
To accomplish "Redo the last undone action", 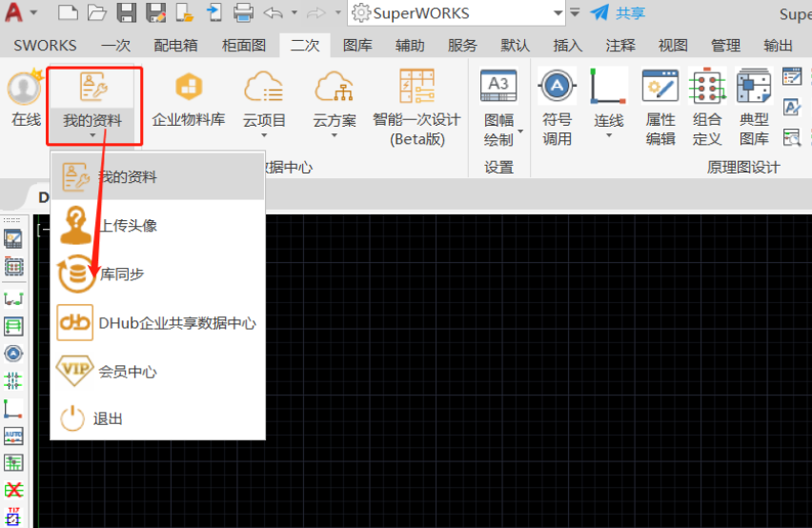I will [315, 12].
